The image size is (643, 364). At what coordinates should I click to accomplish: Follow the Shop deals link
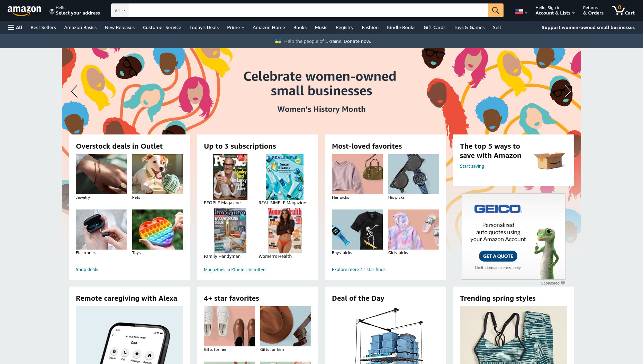(87, 269)
